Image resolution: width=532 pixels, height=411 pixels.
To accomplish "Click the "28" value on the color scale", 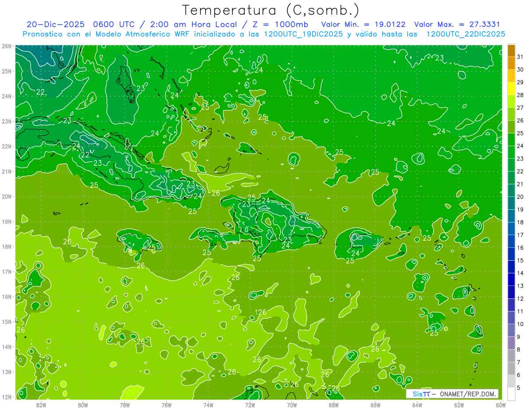I will click(x=520, y=95).
